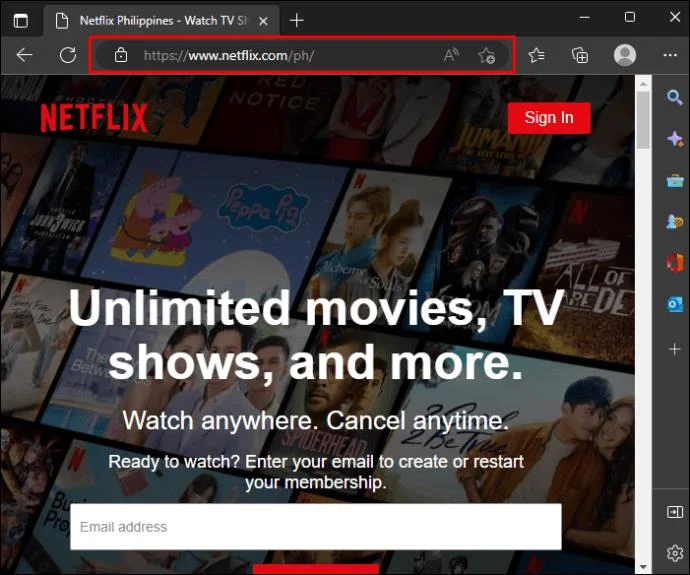Open sidebar Tools briefcase icon
Viewport: 690px width, 575px height.
[x=674, y=180]
